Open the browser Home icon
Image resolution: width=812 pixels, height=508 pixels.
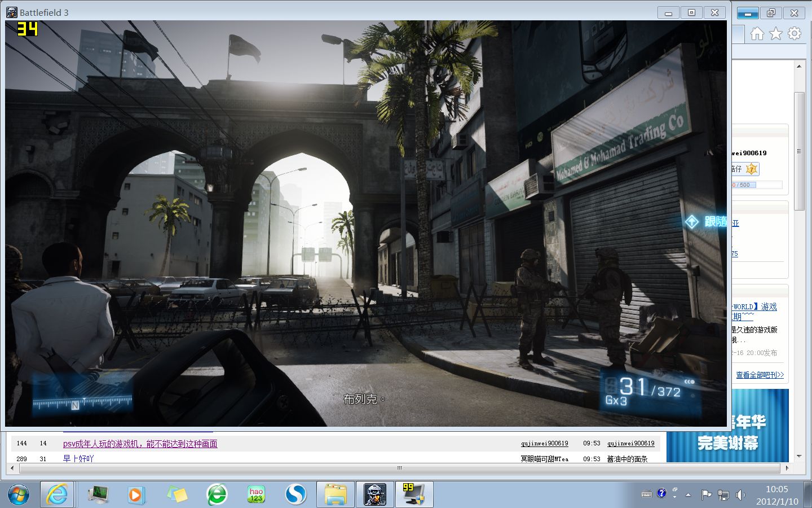point(757,34)
